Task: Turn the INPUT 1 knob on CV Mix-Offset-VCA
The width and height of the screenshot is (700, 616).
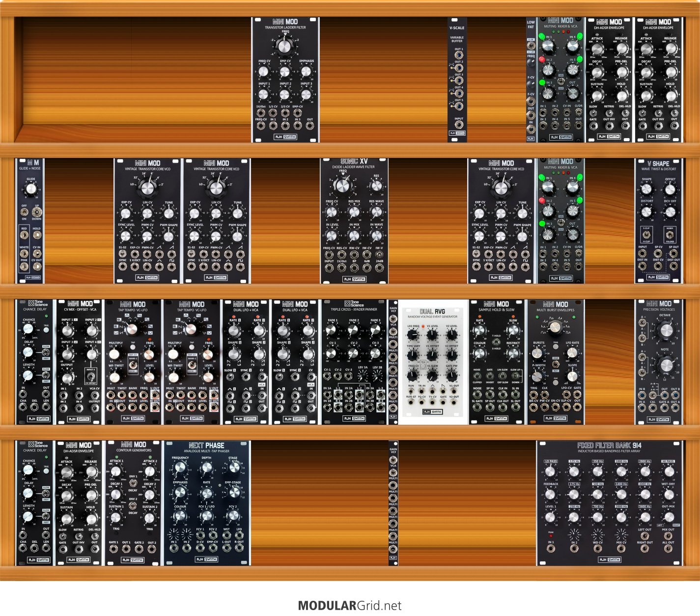Action: click(68, 331)
